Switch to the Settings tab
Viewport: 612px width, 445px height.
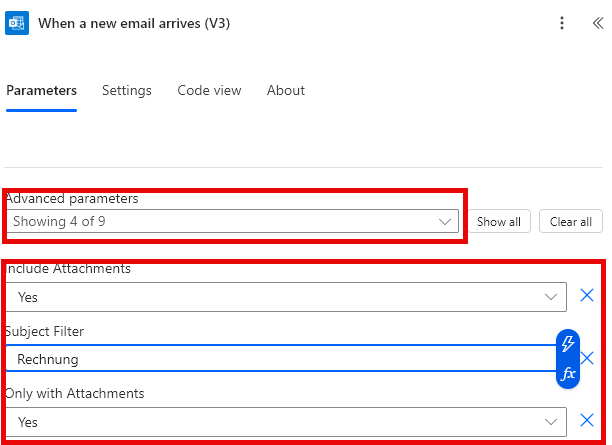pos(127,90)
